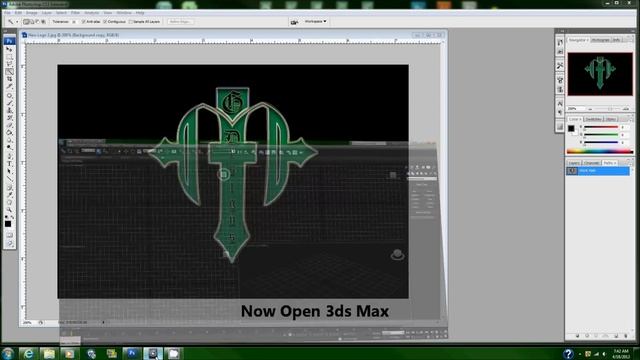Viewport: 640px width, 360px height.
Task: Select the Lasso tool
Action: pyautogui.click(x=9, y=64)
